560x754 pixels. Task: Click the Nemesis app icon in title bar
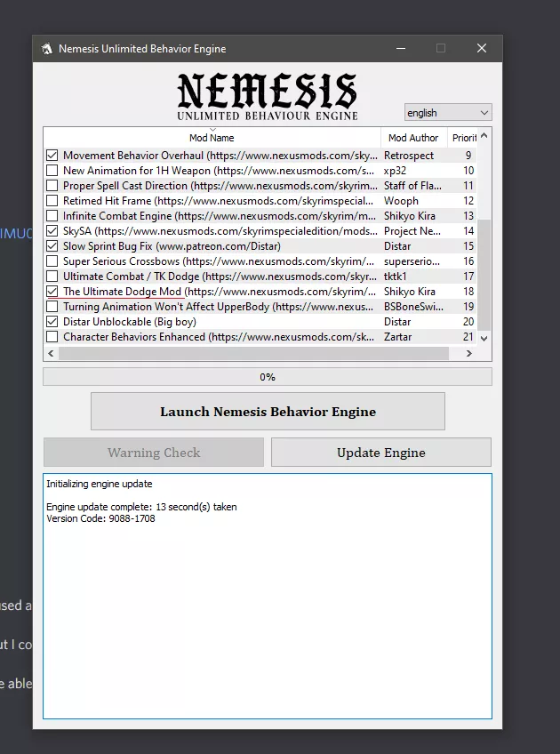point(46,49)
